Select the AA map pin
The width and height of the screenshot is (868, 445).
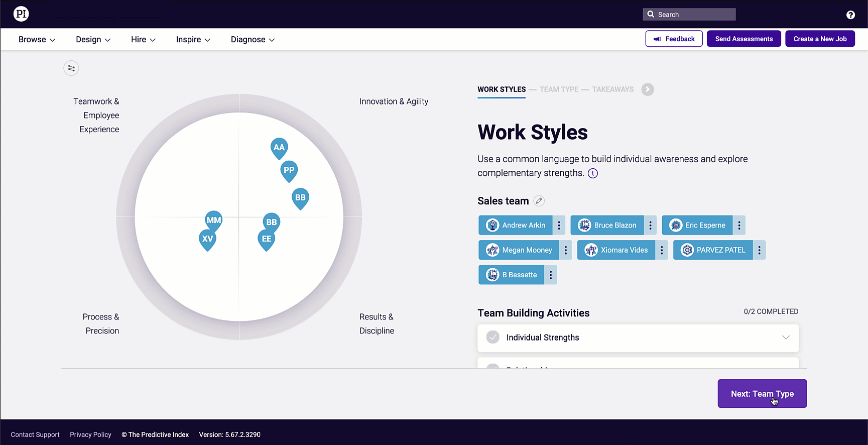coord(279,148)
